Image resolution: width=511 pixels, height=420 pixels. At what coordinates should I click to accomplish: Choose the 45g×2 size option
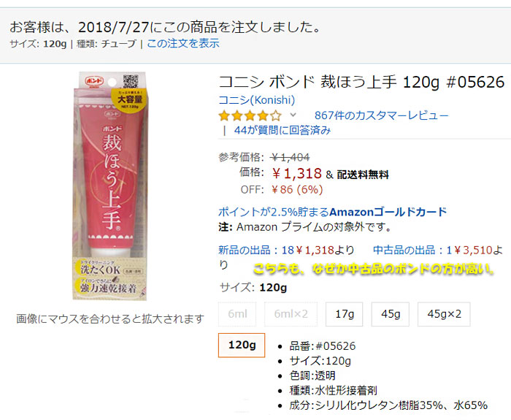[x=444, y=314]
